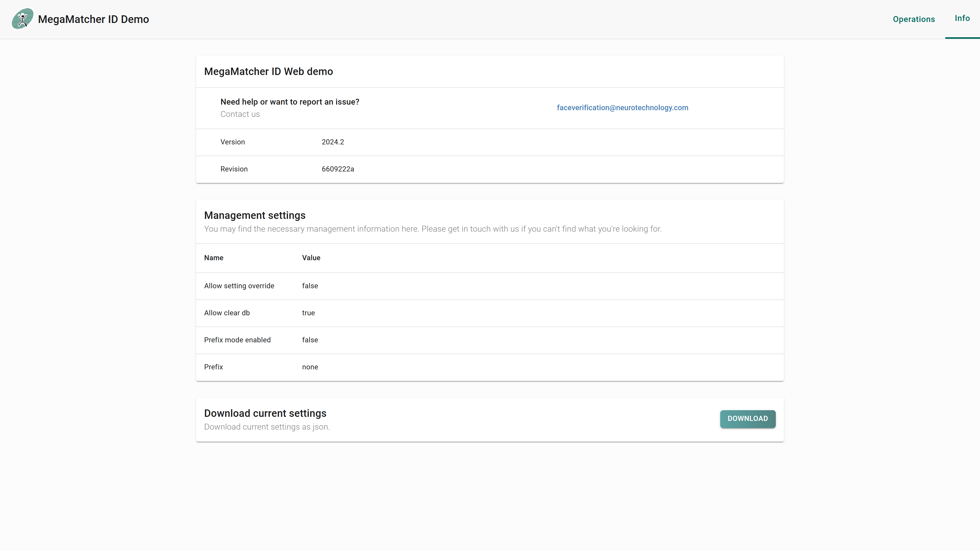Click the none value for Prefix

click(310, 367)
